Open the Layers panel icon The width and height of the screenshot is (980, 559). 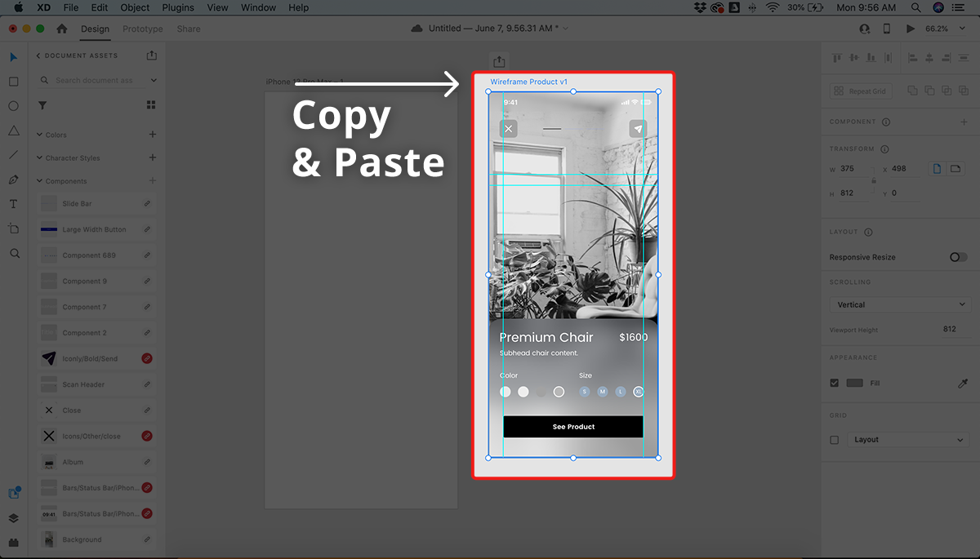click(14, 517)
